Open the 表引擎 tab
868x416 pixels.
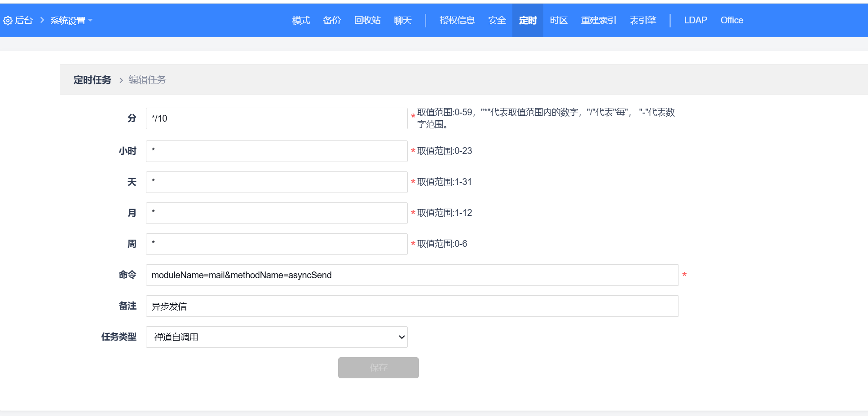(x=643, y=20)
